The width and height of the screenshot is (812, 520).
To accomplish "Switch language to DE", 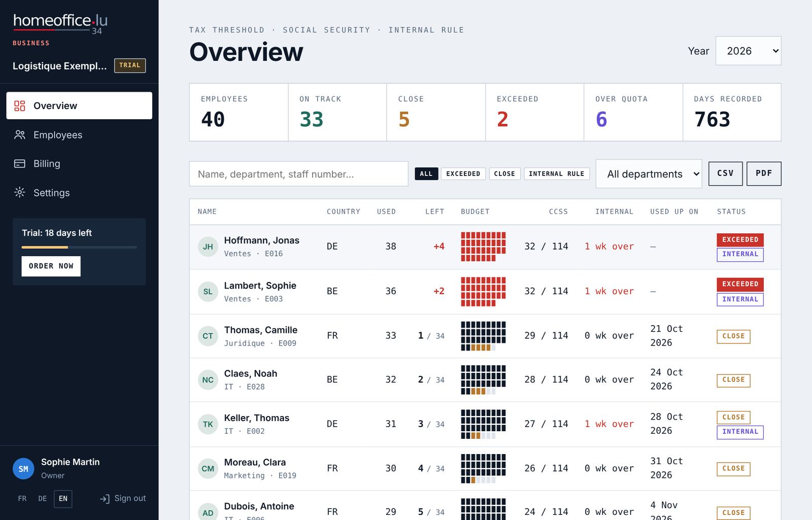I will (43, 499).
